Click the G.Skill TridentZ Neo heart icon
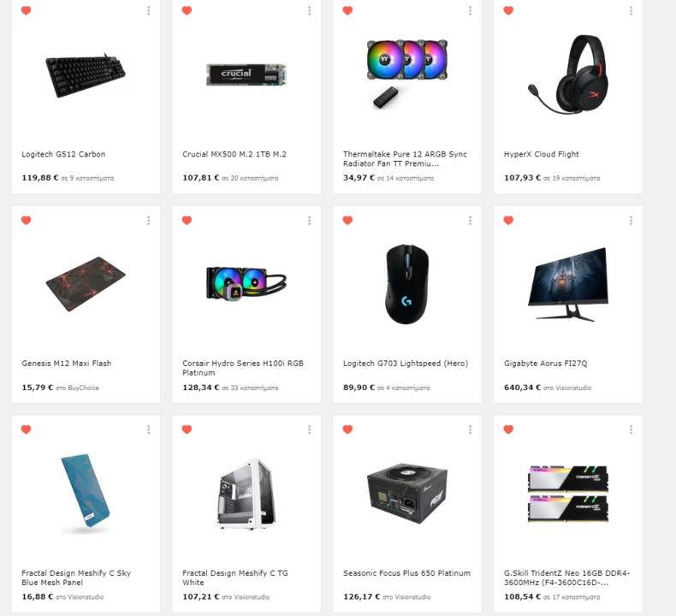Viewport: 676px width, 616px height. pyautogui.click(x=509, y=429)
